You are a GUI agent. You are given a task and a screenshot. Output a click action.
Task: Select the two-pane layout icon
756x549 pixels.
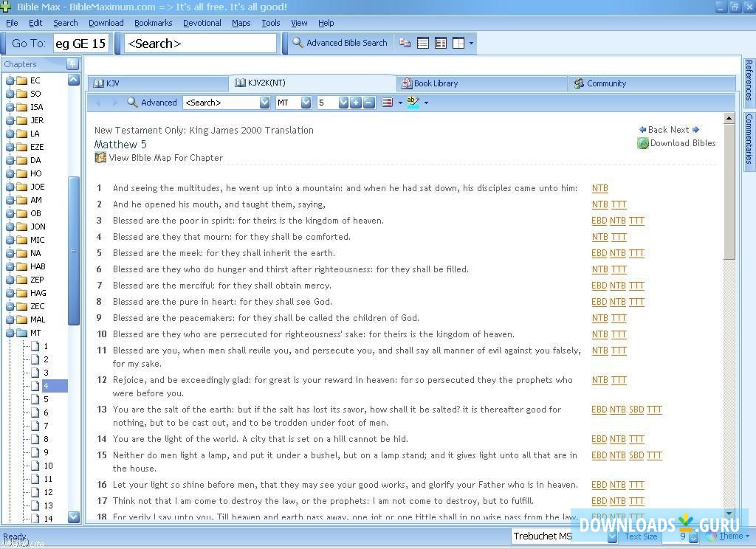[x=441, y=43]
